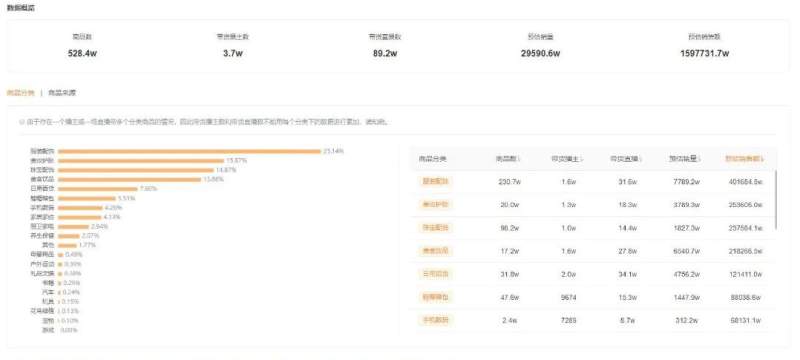Sort table by 带货直播 column arrow
800x360 pixels.
click(641, 159)
